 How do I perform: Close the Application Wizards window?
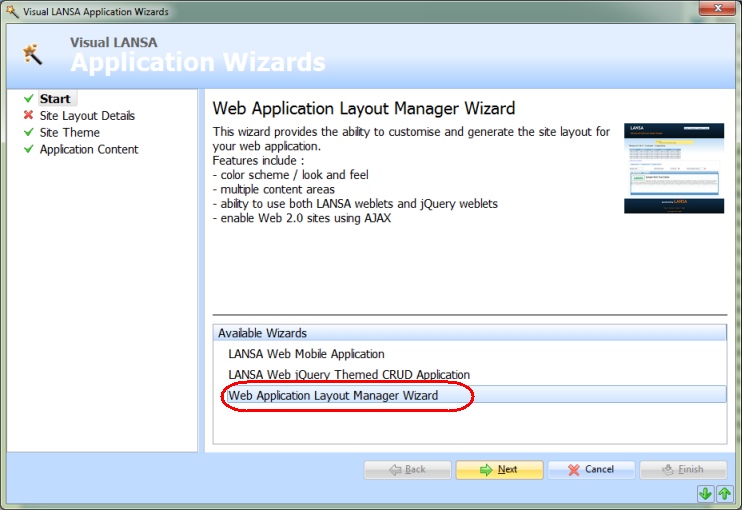pyautogui.click(x=717, y=8)
